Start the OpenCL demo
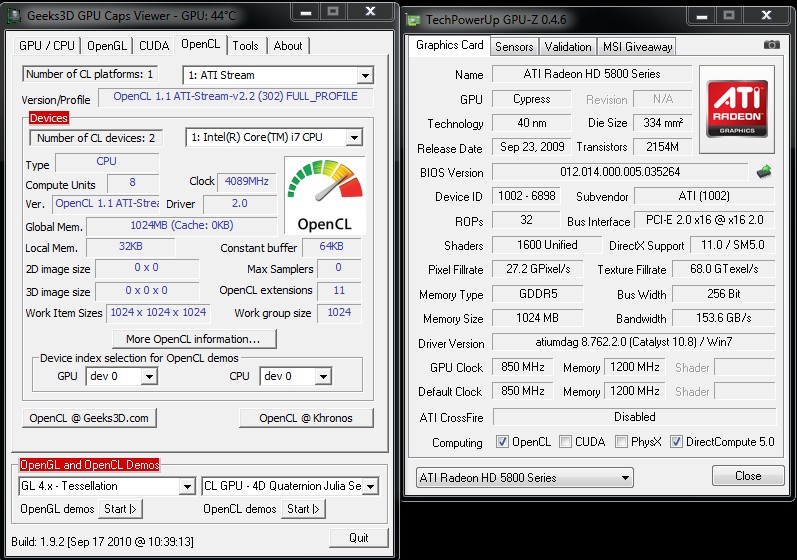The width and height of the screenshot is (797, 560). [x=303, y=509]
